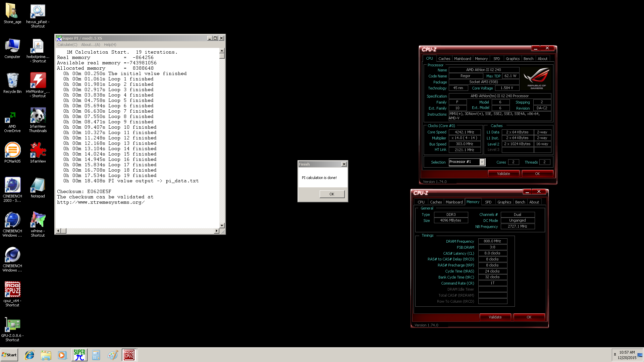Click OK in lower CPU-Z window
The width and height of the screenshot is (644, 362).
coord(529,317)
